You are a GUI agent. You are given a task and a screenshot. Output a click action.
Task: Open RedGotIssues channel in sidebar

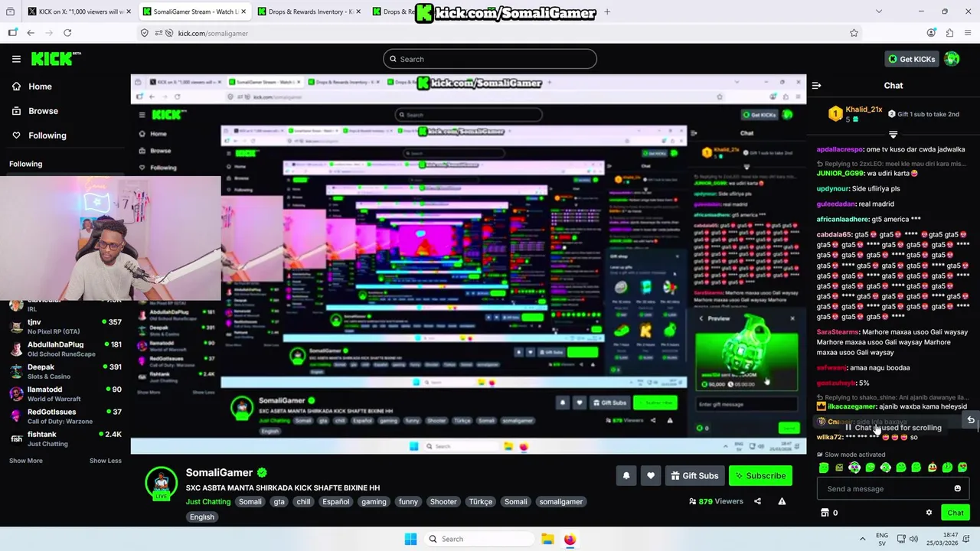(65, 416)
